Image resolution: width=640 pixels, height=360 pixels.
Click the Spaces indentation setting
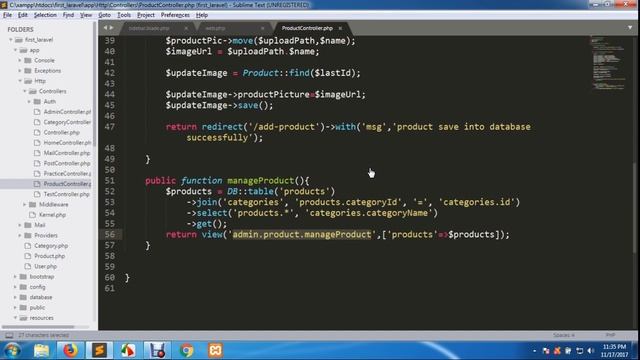(564, 335)
